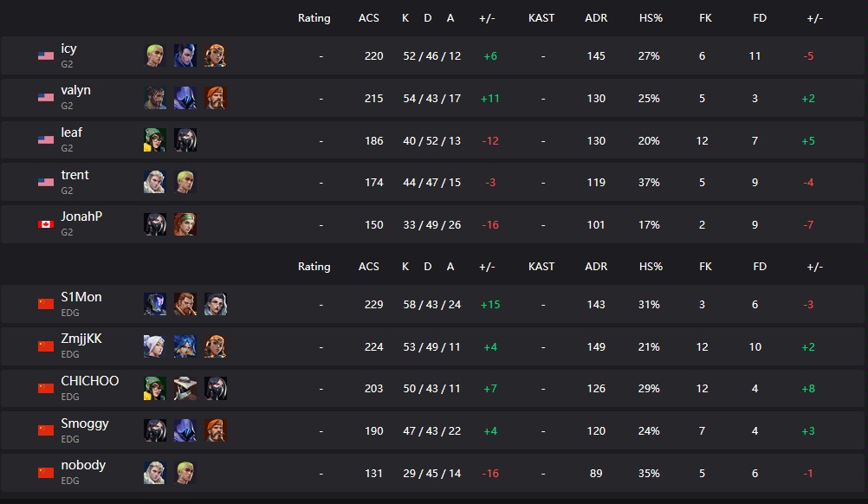Click the HS% header in G2 table

[651, 18]
